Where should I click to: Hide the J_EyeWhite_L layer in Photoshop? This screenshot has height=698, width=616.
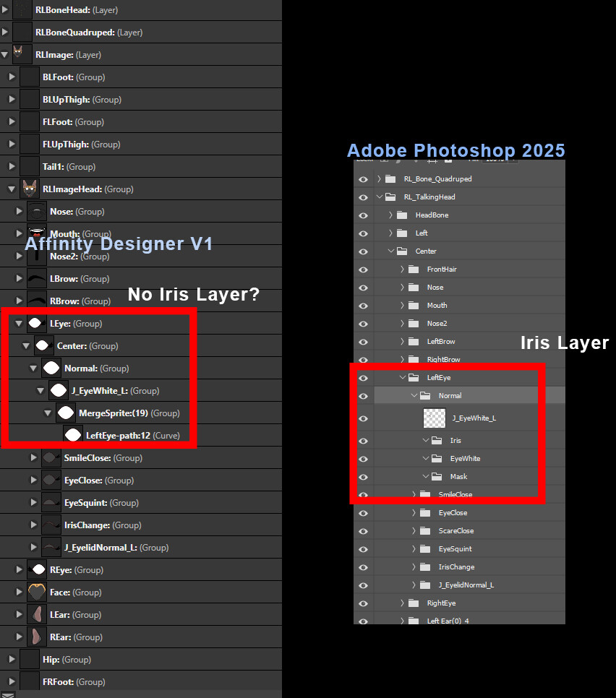[364, 418]
